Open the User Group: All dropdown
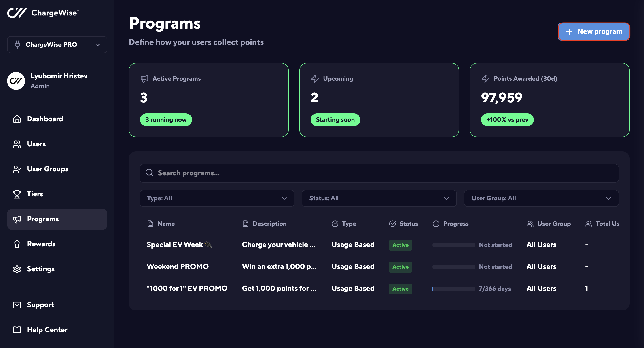The image size is (644, 348). click(541, 198)
